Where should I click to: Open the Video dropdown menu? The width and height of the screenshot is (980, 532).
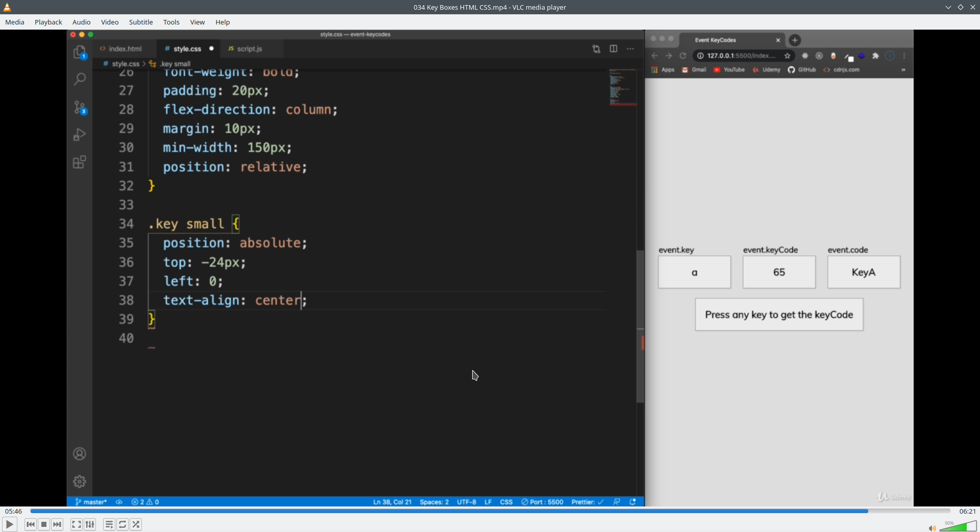pyautogui.click(x=110, y=22)
